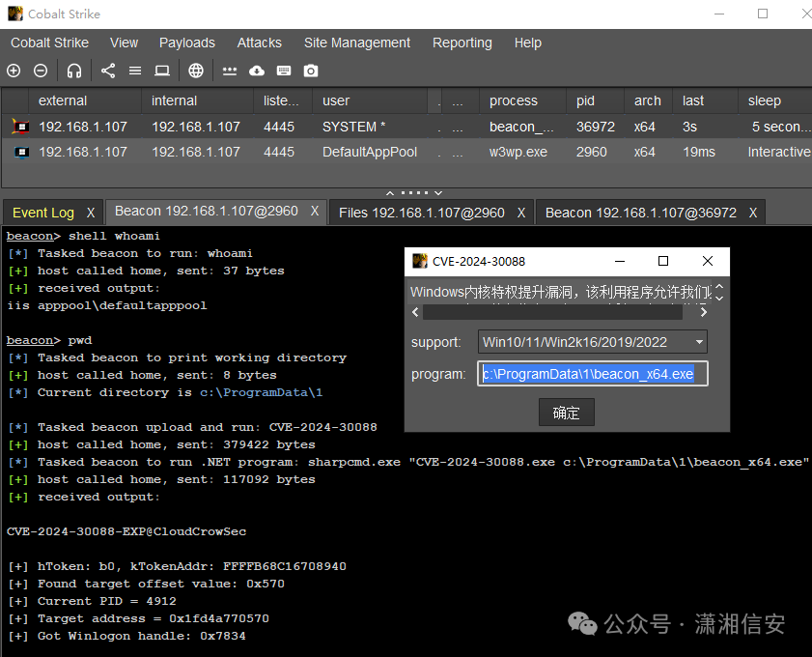Open the Payloads menu
Image resolution: width=812 pixels, height=657 pixels.
click(187, 43)
